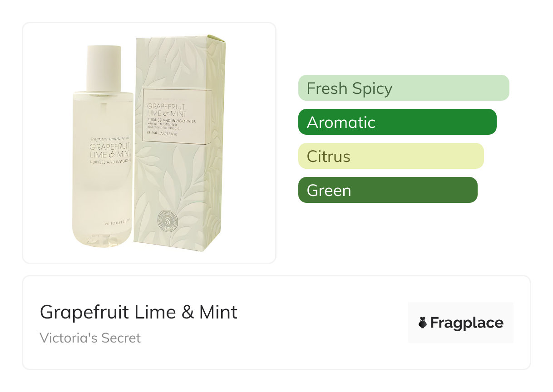Screen dimensions: 553x392
Task: Click the side panel of the box
Action: (x=217, y=145)
